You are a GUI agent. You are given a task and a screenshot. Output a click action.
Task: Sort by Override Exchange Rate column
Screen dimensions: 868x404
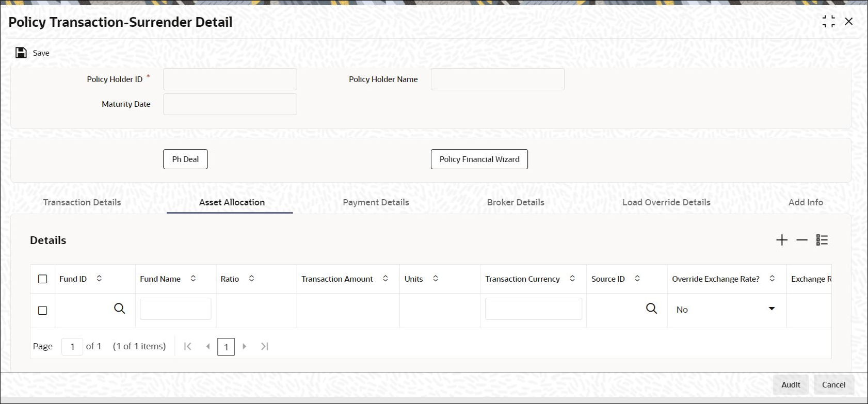coord(772,279)
